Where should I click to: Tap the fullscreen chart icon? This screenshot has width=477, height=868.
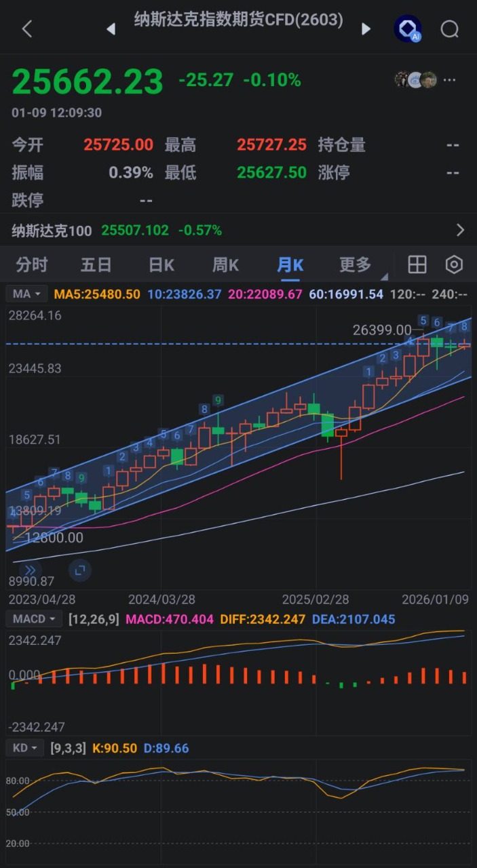click(80, 570)
